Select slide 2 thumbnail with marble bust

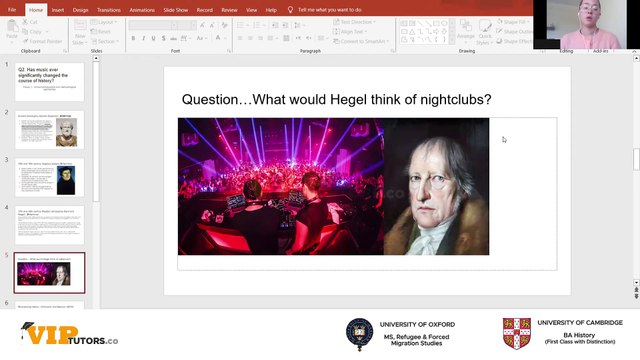pyautogui.click(x=49, y=130)
